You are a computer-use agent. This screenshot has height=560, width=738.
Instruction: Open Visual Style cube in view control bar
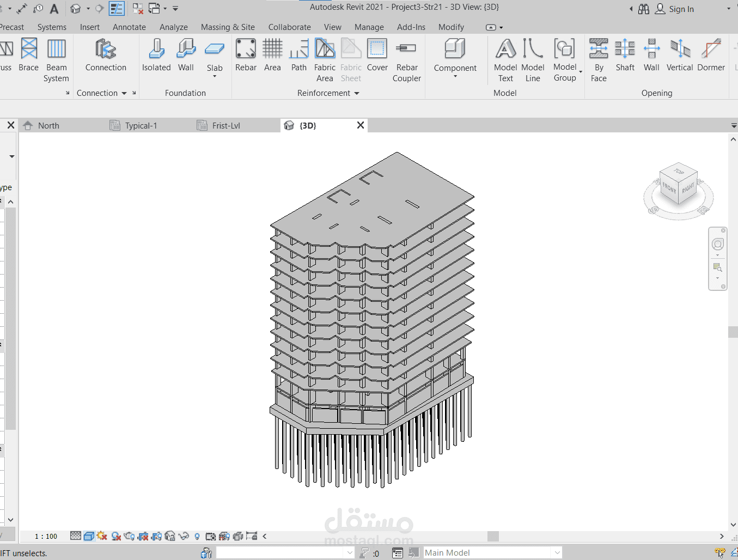(89, 536)
